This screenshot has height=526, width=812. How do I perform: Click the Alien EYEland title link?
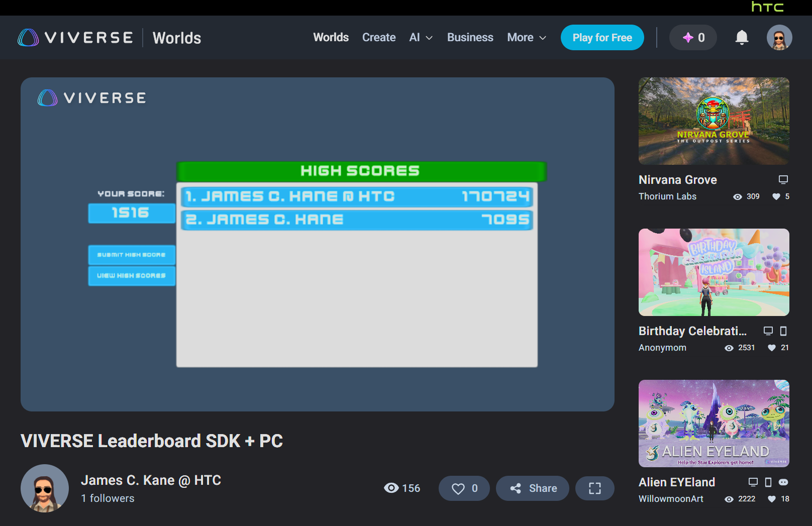tap(676, 482)
